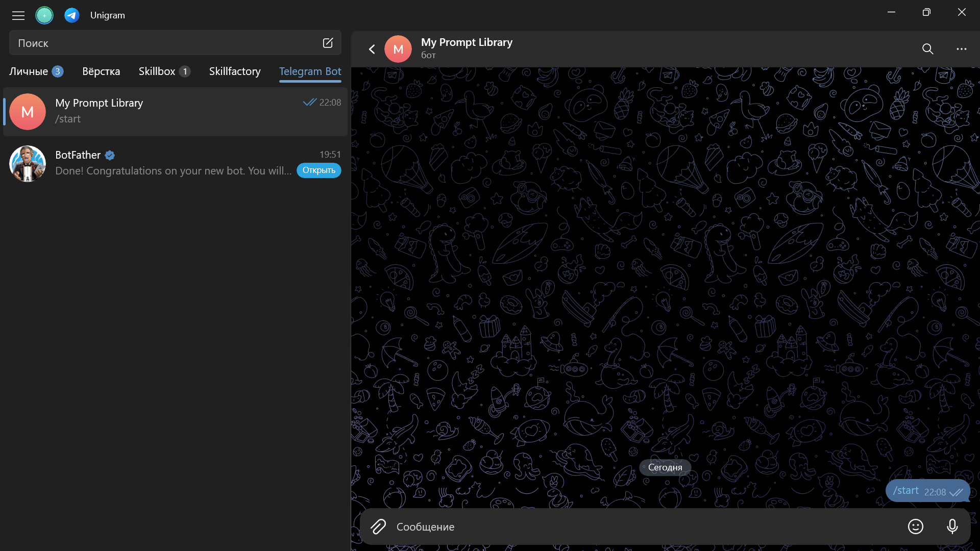The image size is (980, 551).
Task: Select the Skillfactory folder tab
Action: pos(235,71)
